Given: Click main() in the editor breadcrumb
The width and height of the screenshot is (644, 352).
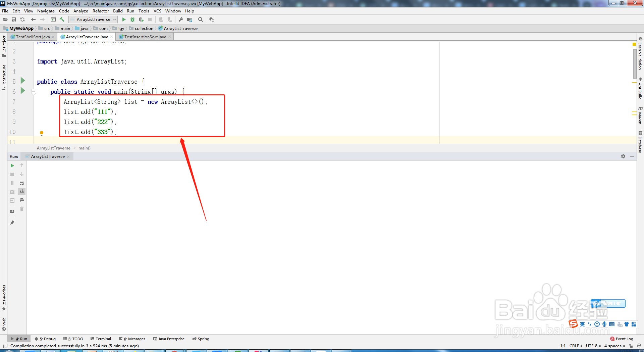Looking at the screenshot, I should point(85,148).
